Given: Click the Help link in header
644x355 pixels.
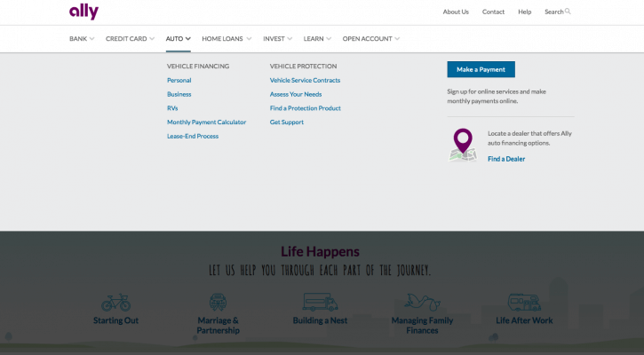Looking at the screenshot, I should click(524, 12).
